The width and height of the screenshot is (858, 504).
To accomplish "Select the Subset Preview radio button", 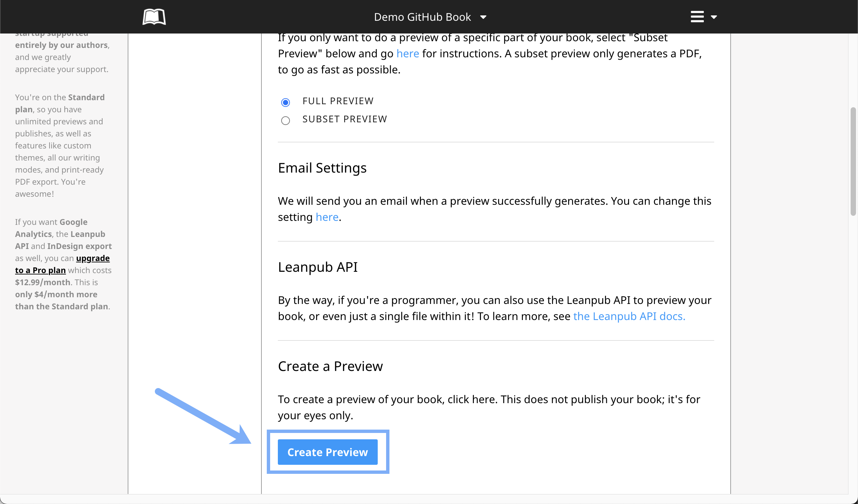I will click(285, 121).
